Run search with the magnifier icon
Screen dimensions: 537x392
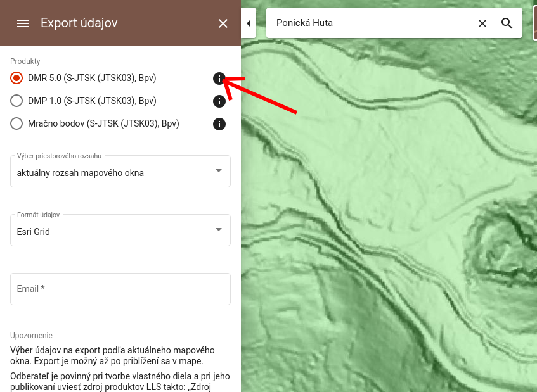(507, 23)
